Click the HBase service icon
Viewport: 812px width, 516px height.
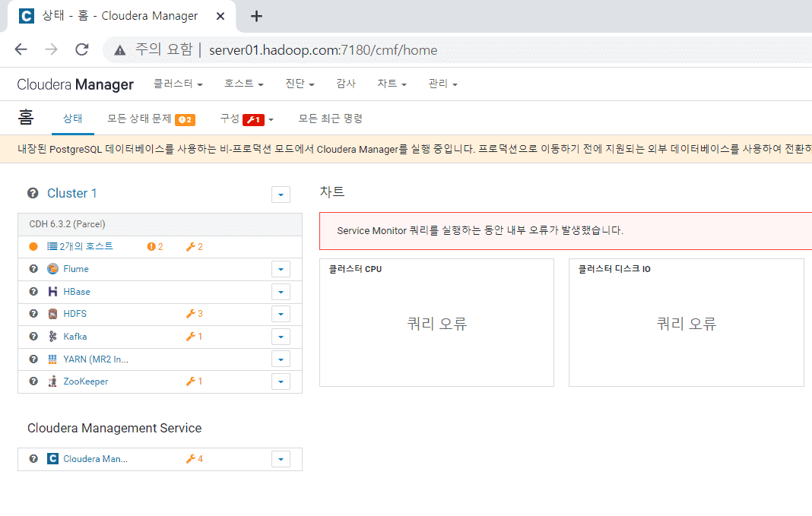tap(52, 291)
